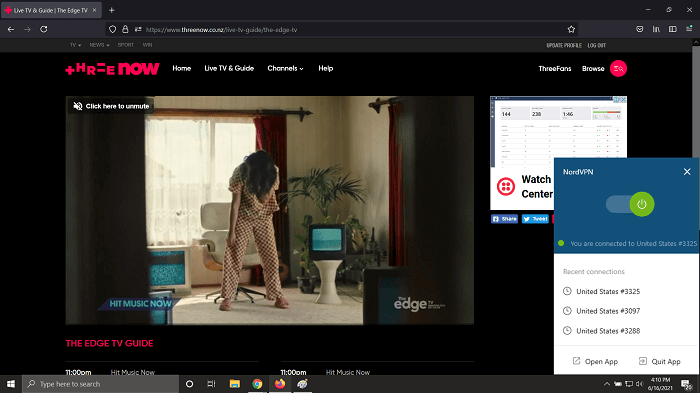Open Google Chrome from taskbar
Viewport: 700px width, 393px height.
pos(257,384)
